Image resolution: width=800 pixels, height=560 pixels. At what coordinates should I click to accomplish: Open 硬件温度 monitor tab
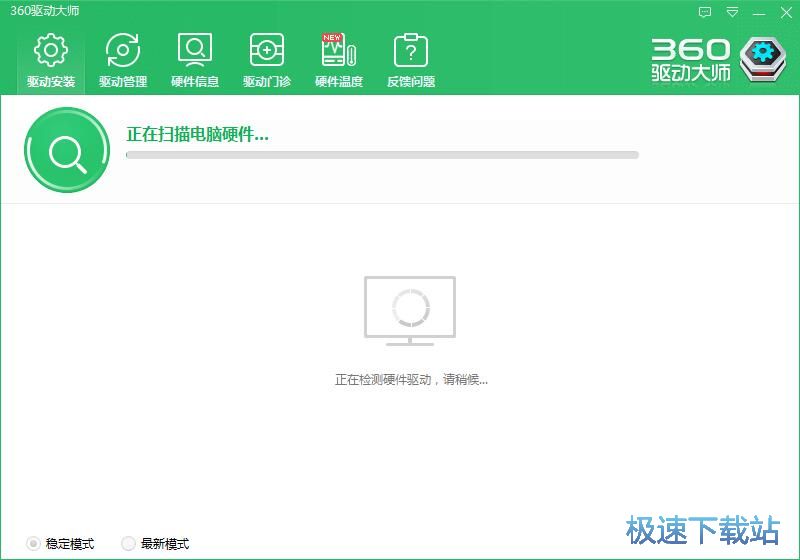(x=339, y=60)
